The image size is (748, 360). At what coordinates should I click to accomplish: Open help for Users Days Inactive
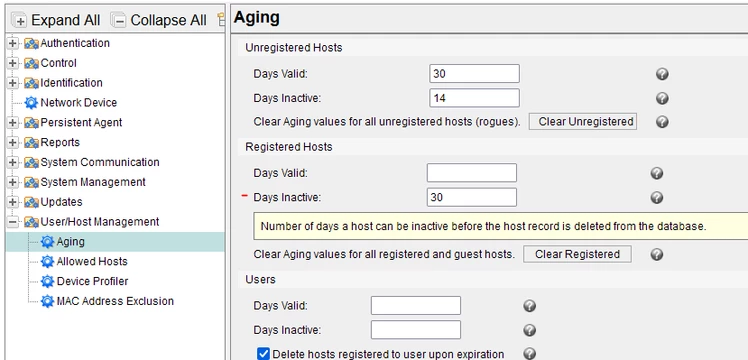530,330
